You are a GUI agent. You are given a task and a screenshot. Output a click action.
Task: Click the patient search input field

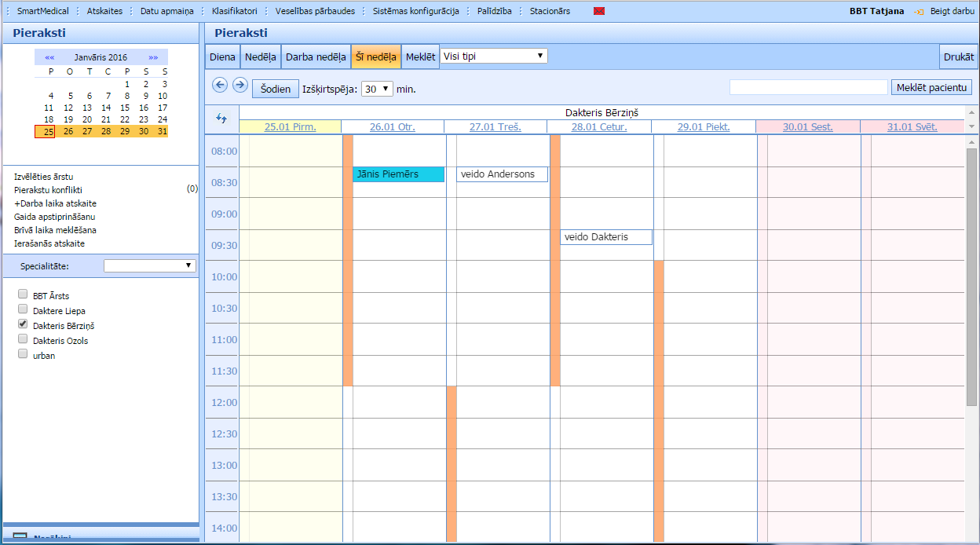click(x=808, y=87)
